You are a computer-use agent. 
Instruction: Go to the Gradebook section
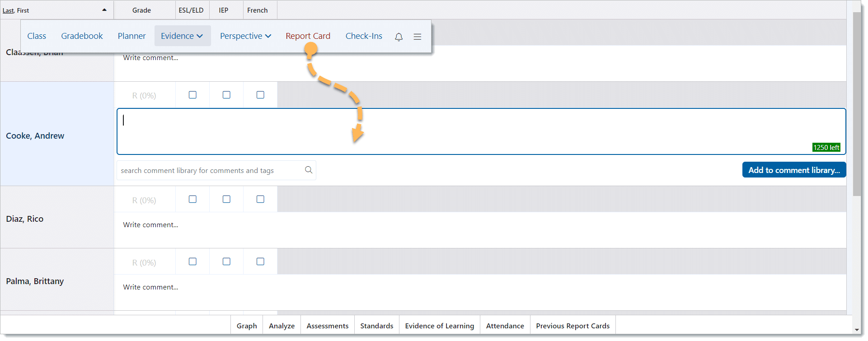pos(82,36)
